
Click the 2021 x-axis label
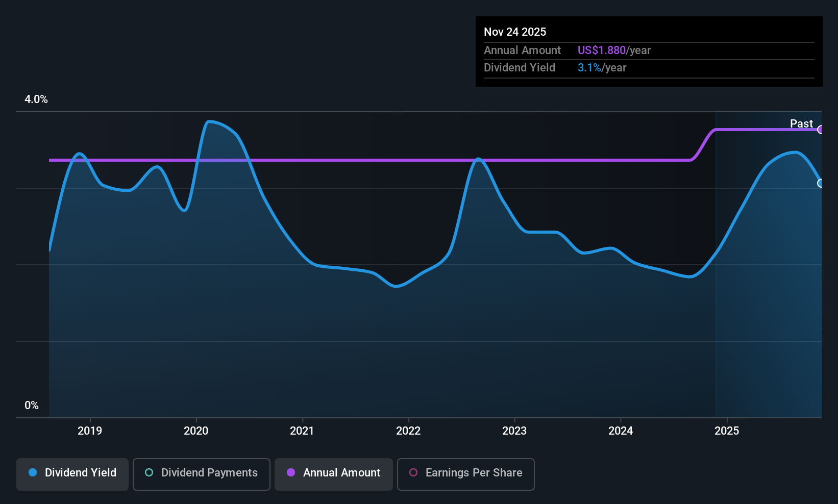tap(302, 431)
